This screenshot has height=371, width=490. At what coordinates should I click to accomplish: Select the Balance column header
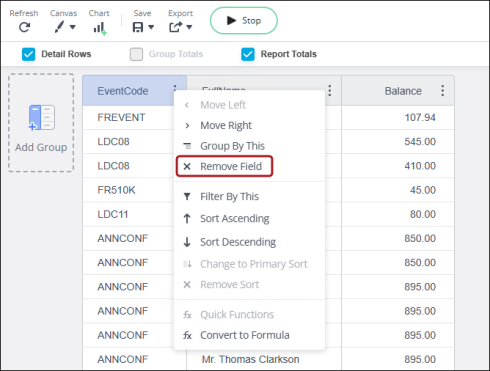398,91
